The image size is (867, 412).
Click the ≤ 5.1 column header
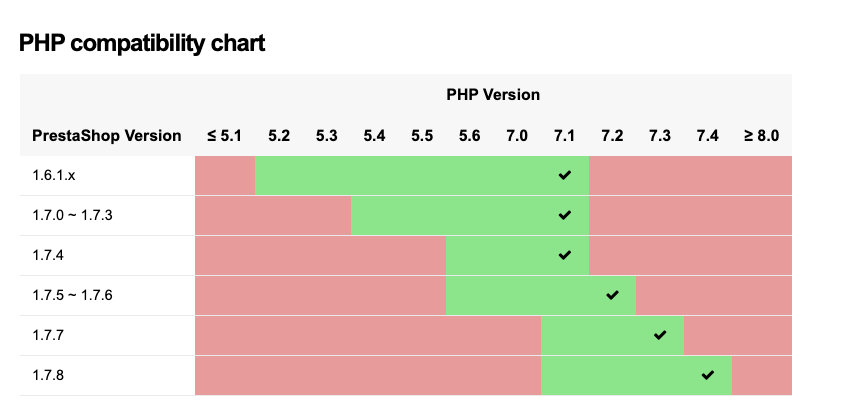point(225,135)
